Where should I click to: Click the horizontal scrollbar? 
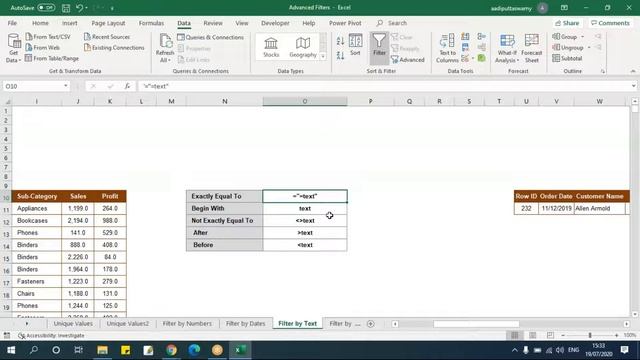coord(476,324)
